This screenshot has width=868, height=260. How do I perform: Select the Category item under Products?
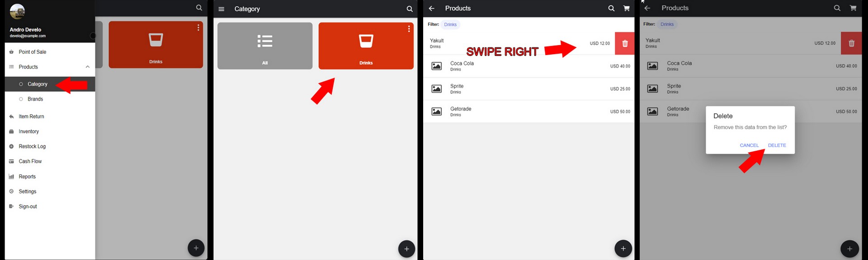[37, 84]
